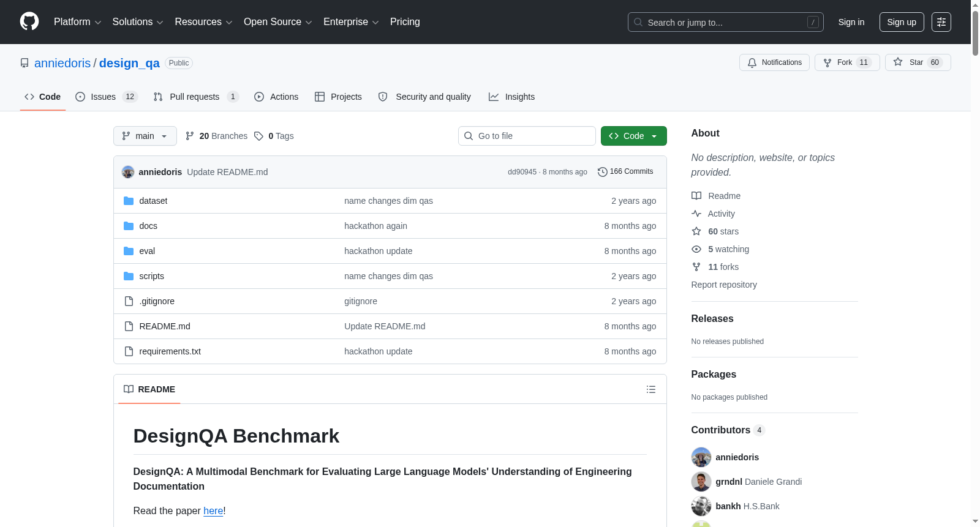
Task: Open the grndnl contributor avatar
Action: tap(701, 482)
